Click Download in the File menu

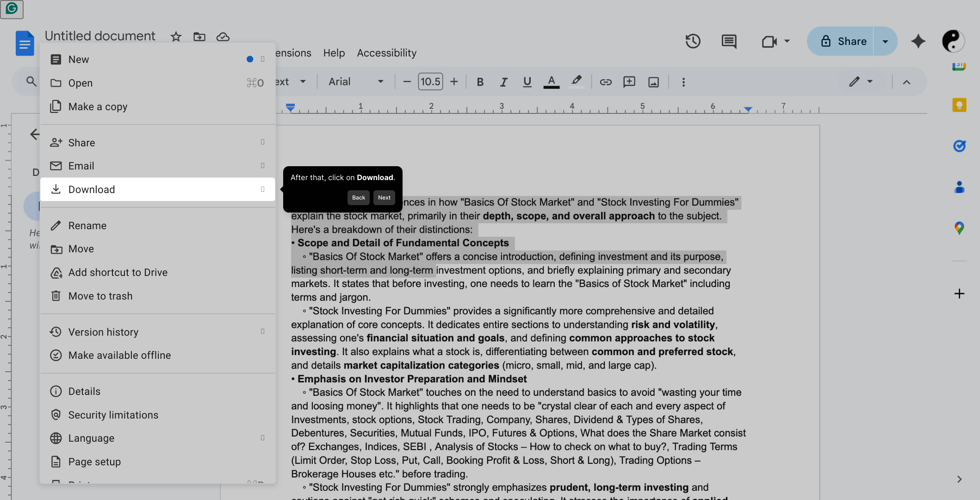tap(157, 189)
